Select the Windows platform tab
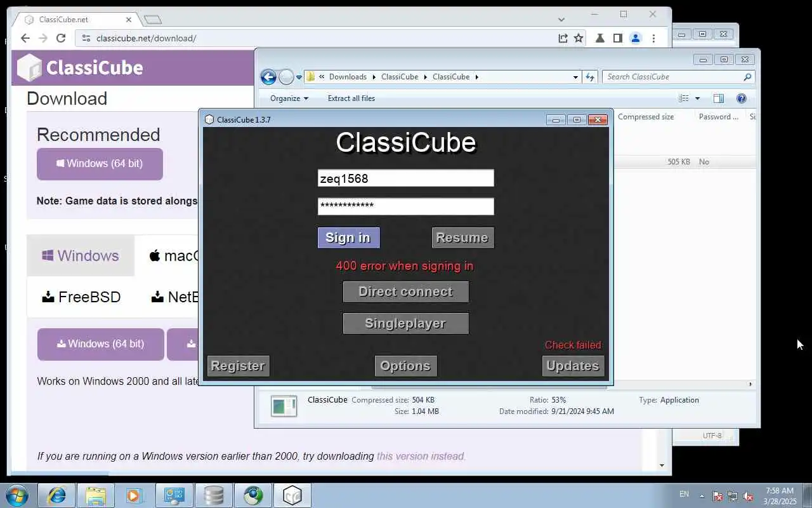The width and height of the screenshot is (812, 508). point(81,256)
